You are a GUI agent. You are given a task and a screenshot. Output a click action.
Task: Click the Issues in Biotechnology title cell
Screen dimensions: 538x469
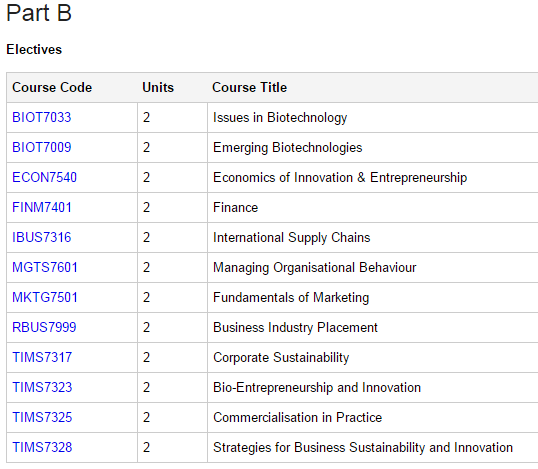[x=373, y=117]
